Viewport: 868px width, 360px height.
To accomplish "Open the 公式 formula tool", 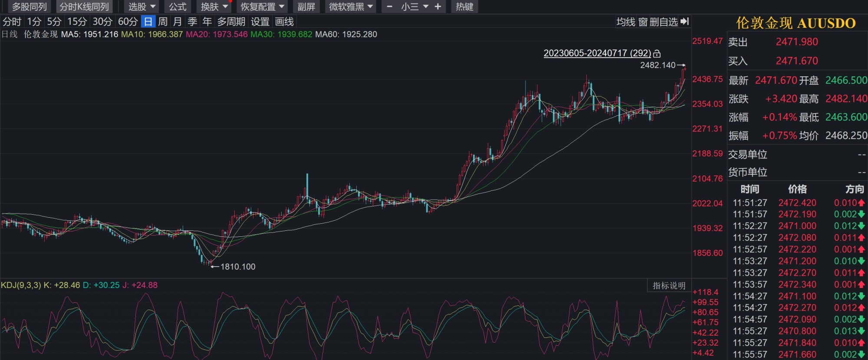I will click(178, 7).
